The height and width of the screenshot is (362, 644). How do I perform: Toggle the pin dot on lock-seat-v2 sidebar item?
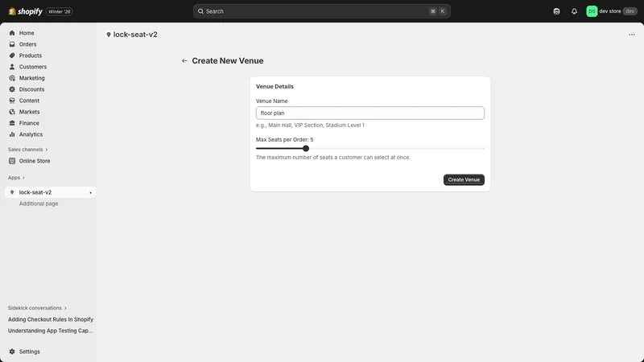90,192
